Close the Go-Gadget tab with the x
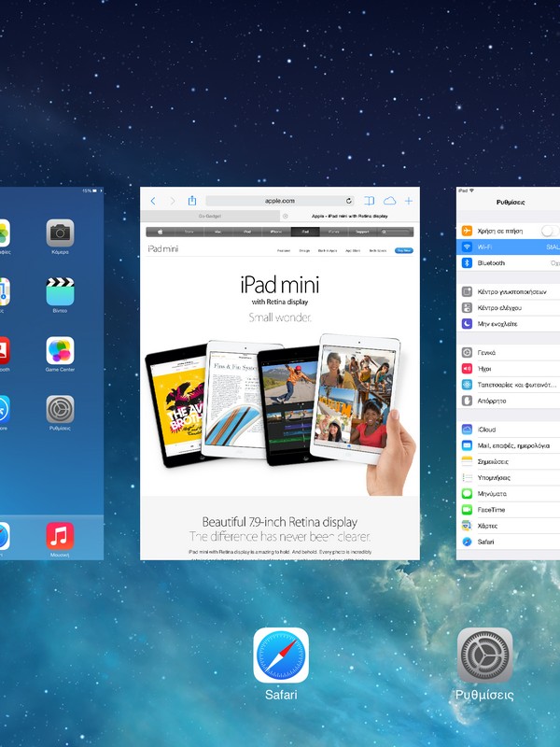The height and width of the screenshot is (747, 560). (x=286, y=217)
